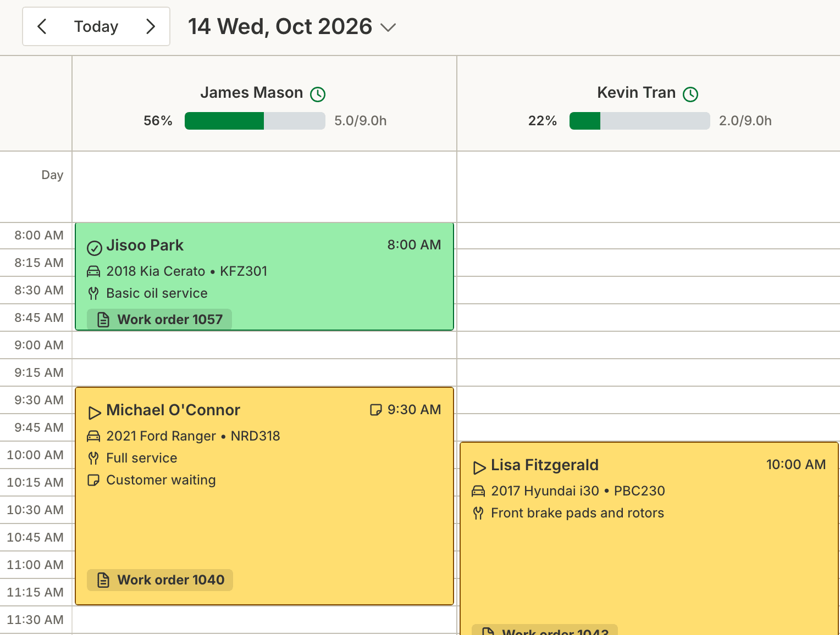This screenshot has height=635, width=840.
Task: Click completed checkmark icon on Jisoo Park
Action: pos(95,248)
